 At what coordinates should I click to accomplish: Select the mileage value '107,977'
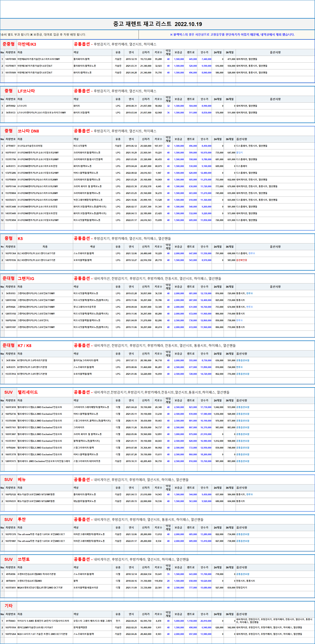click(158, 146)
